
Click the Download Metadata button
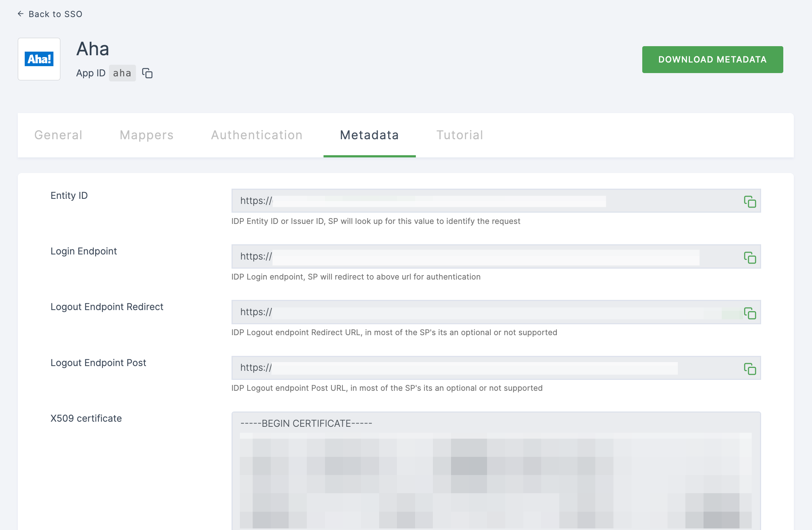[712, 60]
